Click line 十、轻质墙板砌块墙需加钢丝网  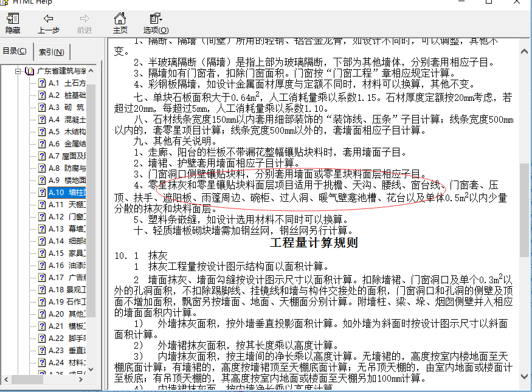pos(243,231)
